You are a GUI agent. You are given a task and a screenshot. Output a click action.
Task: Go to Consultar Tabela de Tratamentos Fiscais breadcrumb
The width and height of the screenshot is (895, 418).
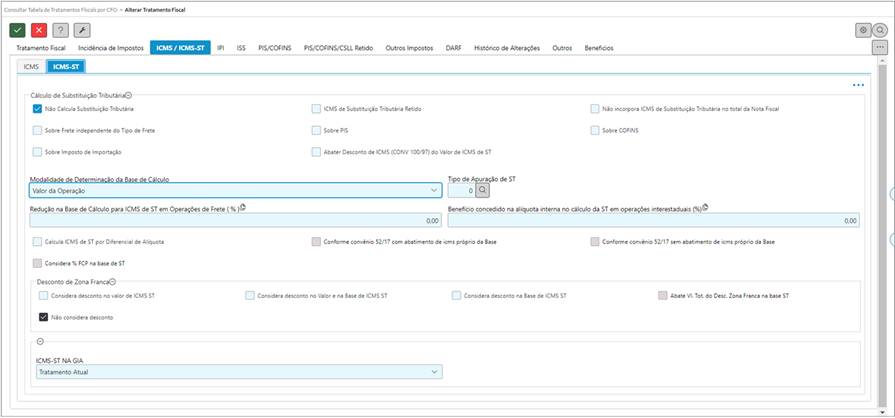click(58, 7)
